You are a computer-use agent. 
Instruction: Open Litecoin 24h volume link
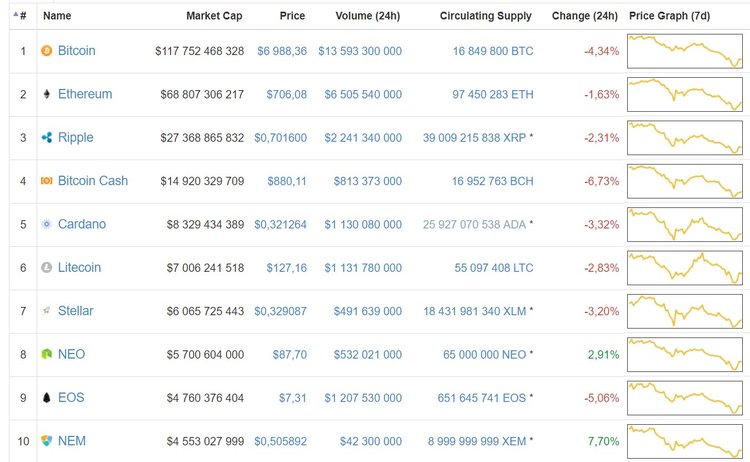pos(363,268)
